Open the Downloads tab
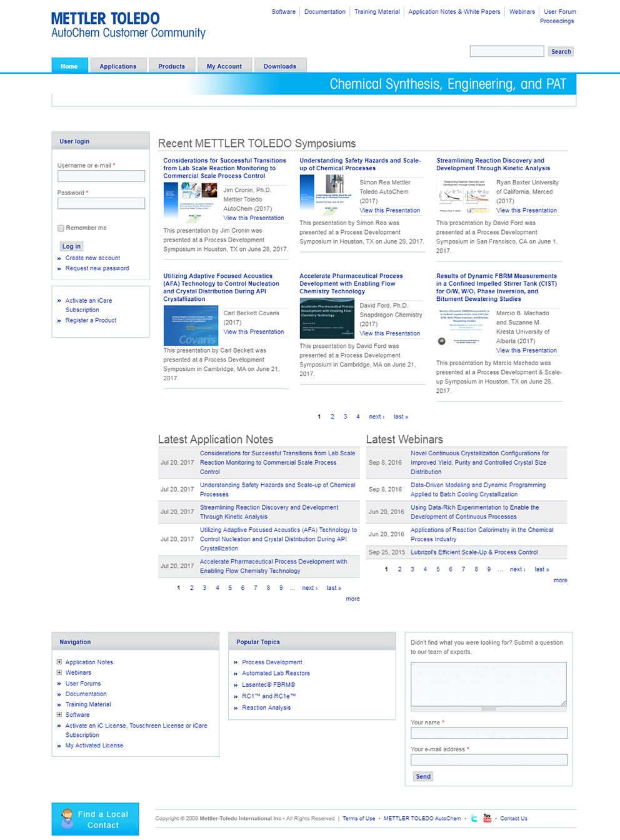 (280, 66)
